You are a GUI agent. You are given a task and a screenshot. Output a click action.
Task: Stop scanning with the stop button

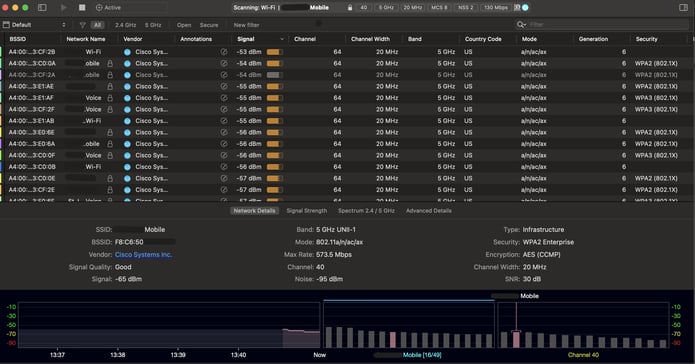click(82, 8)
